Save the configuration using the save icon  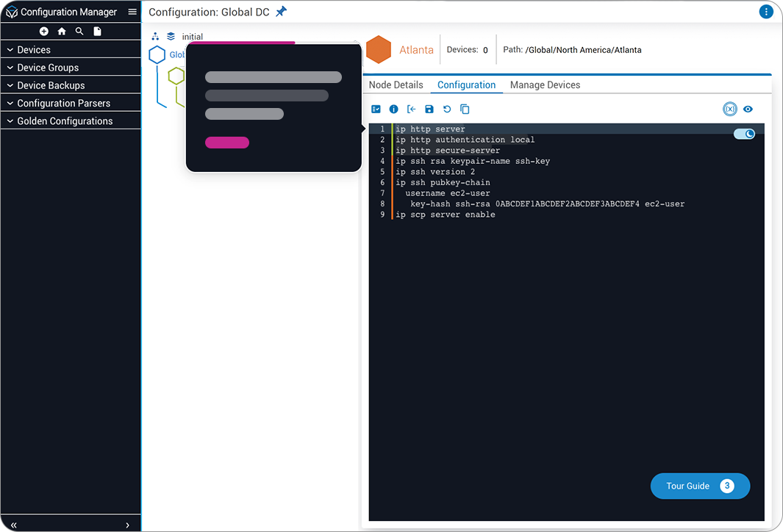pyautogui.click(x=429, y=109)
